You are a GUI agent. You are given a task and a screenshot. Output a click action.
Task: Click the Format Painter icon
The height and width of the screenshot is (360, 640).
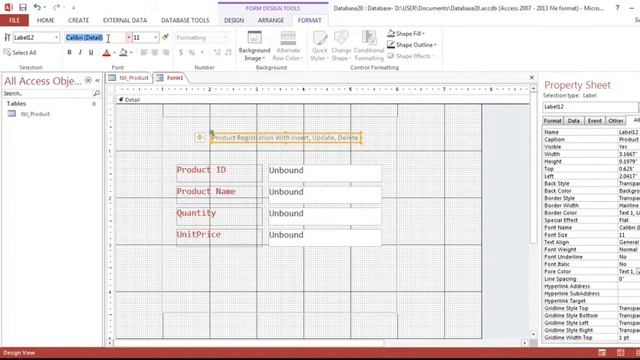pos(165,38)
